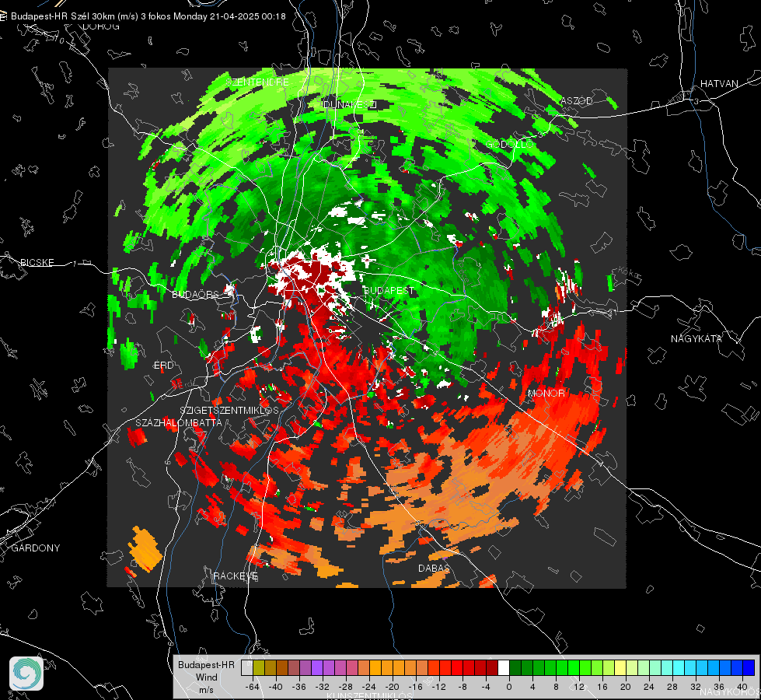Click the SZAZHALOMBATTA town label
The width and height of the screenshot is (761, 700).
[179, 422]
